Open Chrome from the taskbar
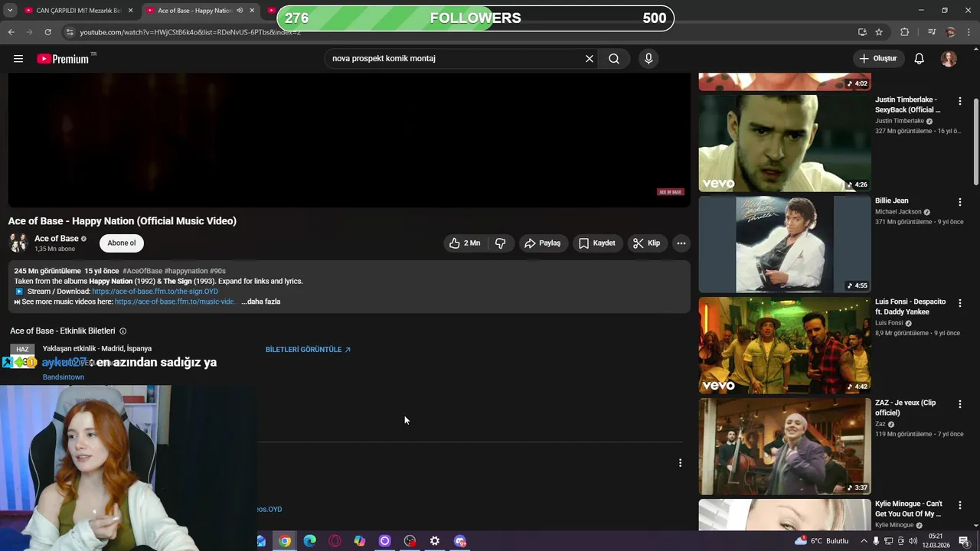 point(285,541)
